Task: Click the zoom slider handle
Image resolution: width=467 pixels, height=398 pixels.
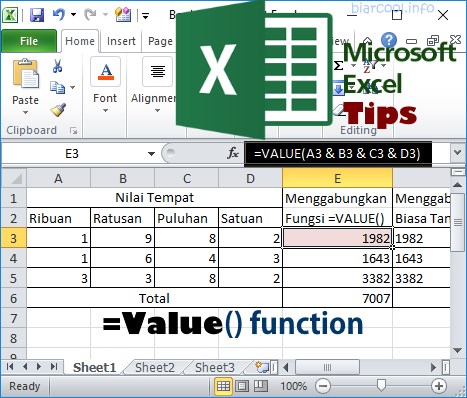Action: pos(381,385)
